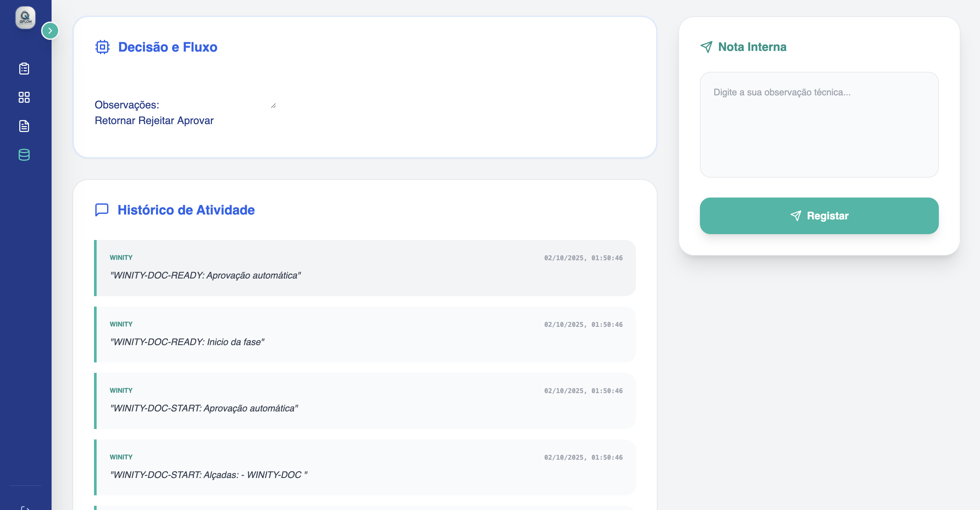The width and height of the screenshot is (980, 510).
Task: Select the "WINITY-DOC-START: Aprovação automática" history entry
Action: tap(365, 401)
